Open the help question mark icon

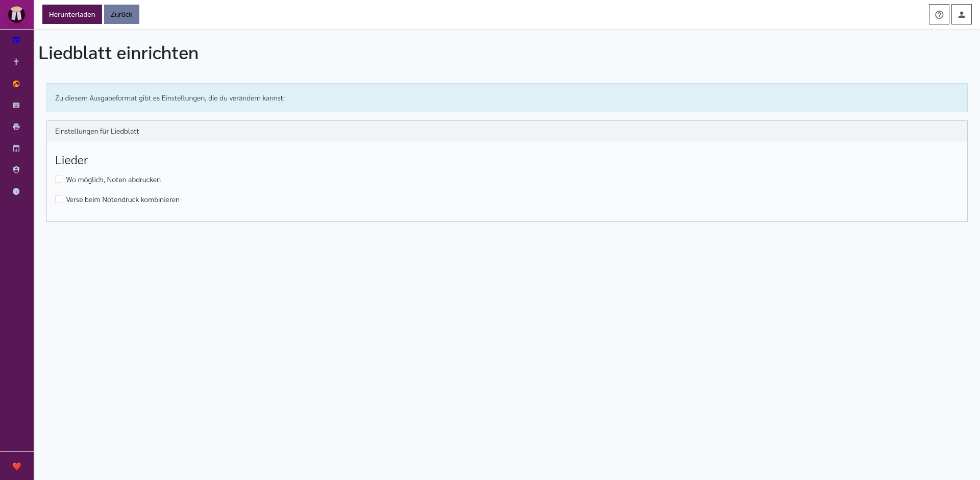click(x=939, y=14)
